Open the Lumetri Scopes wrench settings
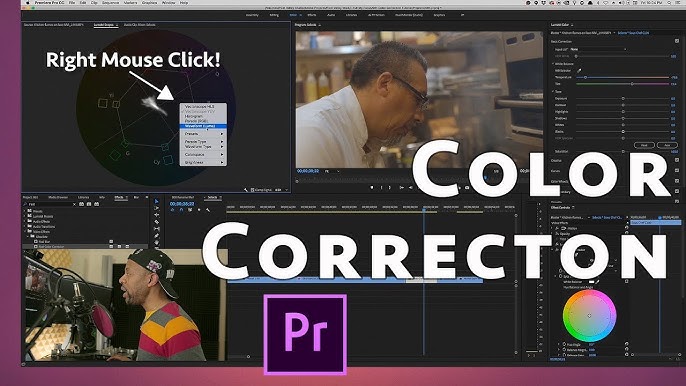Image resolution: width=686 pixels, height=386 pixels. pyautogui.click(x=246, y=190)
